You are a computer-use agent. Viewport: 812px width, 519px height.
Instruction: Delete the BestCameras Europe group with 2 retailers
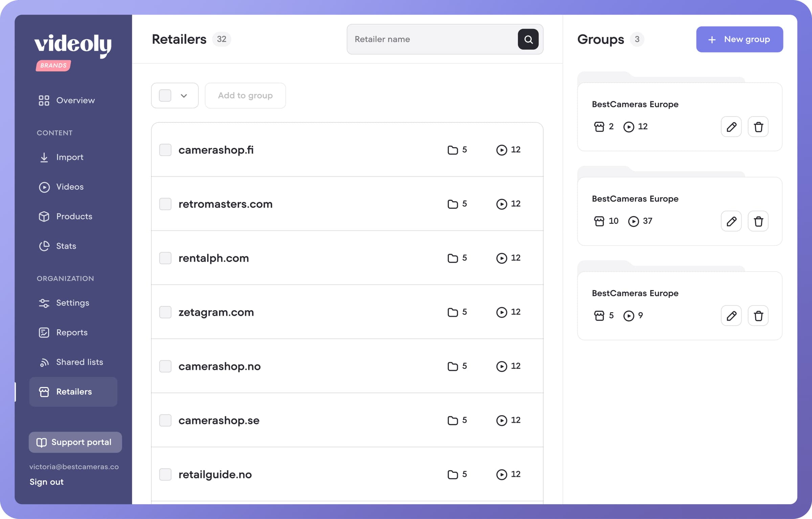(758, 127)
